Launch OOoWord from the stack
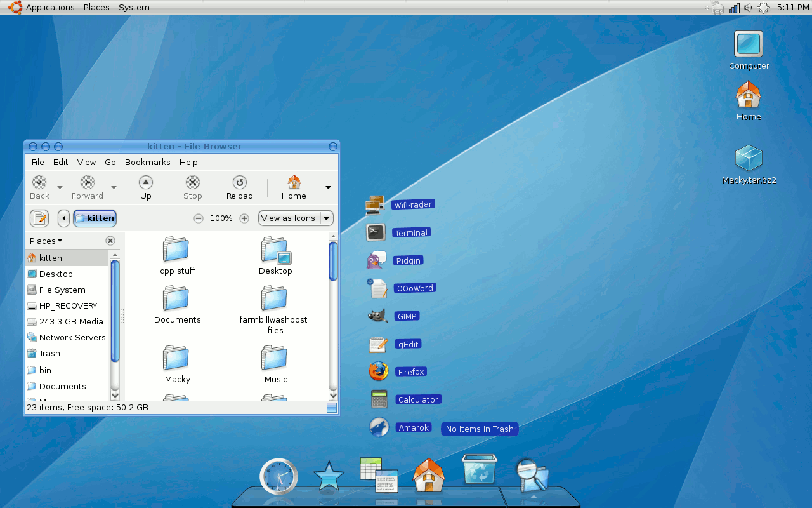Image resolution: width=812 pixels, height=508 pixels. [377, 288]
